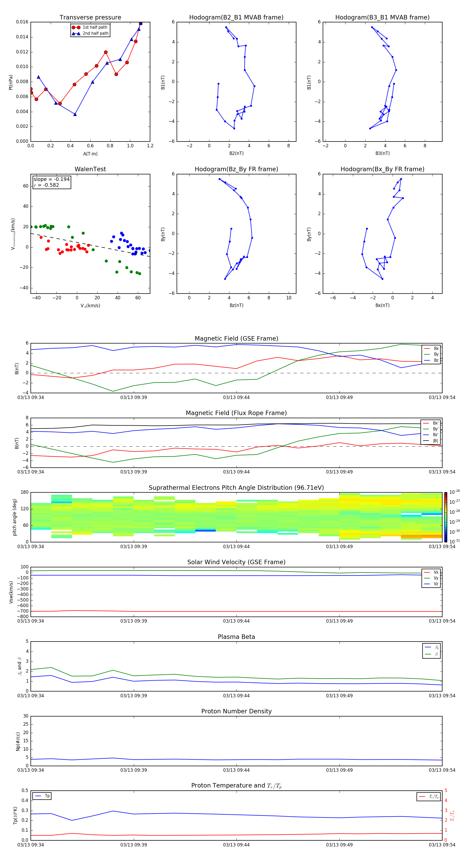
Task: Click the 'WalenTest' plot title
Action: (x=90, y=169)
